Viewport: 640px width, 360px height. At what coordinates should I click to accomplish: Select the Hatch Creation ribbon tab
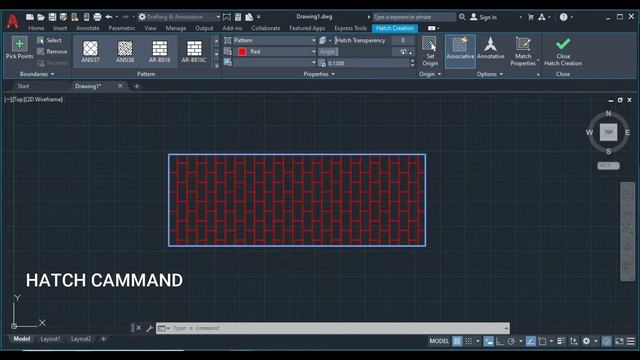395,28
